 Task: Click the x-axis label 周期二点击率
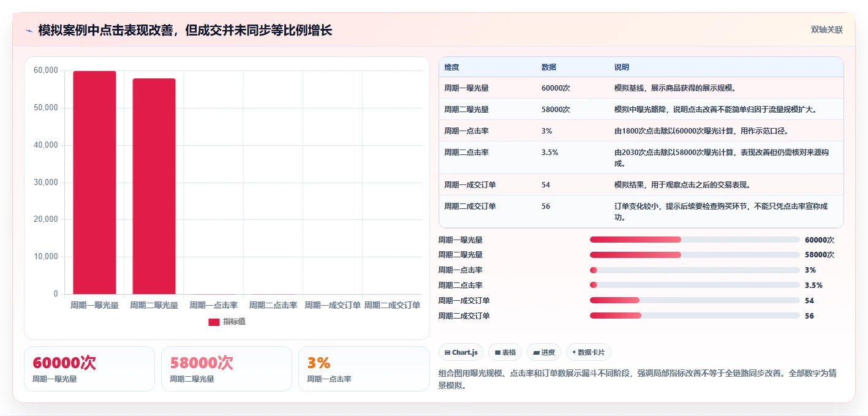[x=273, y=305]
